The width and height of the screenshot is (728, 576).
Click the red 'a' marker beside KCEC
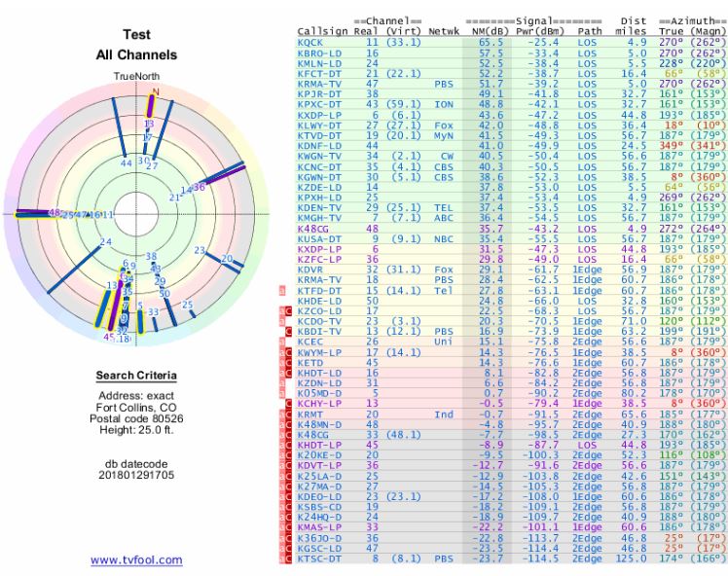(281, 340)
